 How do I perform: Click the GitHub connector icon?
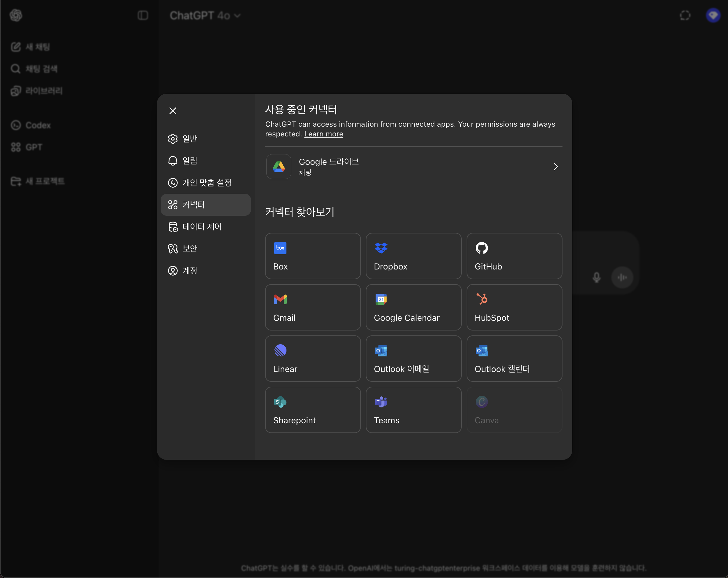(482, 248)
